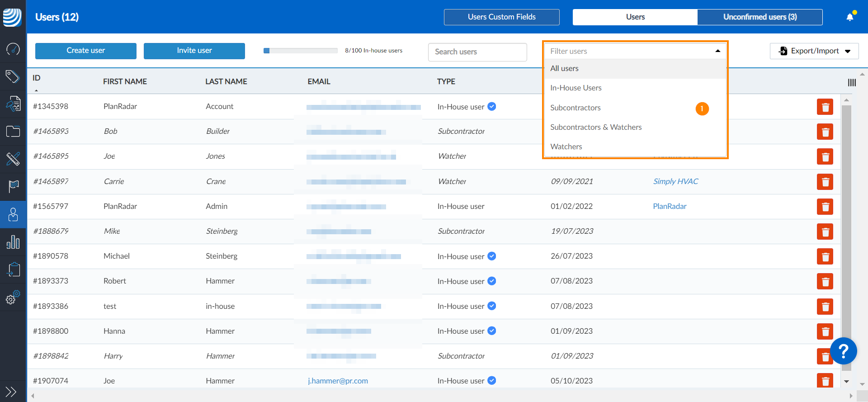This screenshot has width=868, height=402.
Task: Delete user Hanna Hammer with trash icon
Action: point(825,331)
